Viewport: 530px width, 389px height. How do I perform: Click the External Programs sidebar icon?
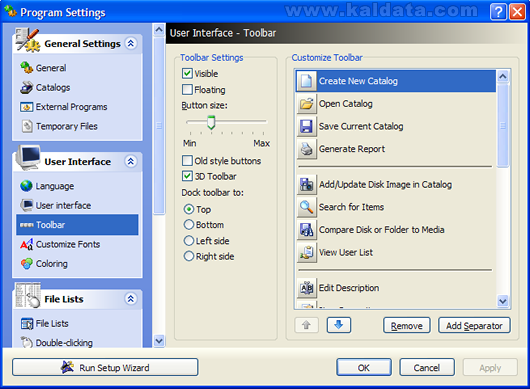26,107
